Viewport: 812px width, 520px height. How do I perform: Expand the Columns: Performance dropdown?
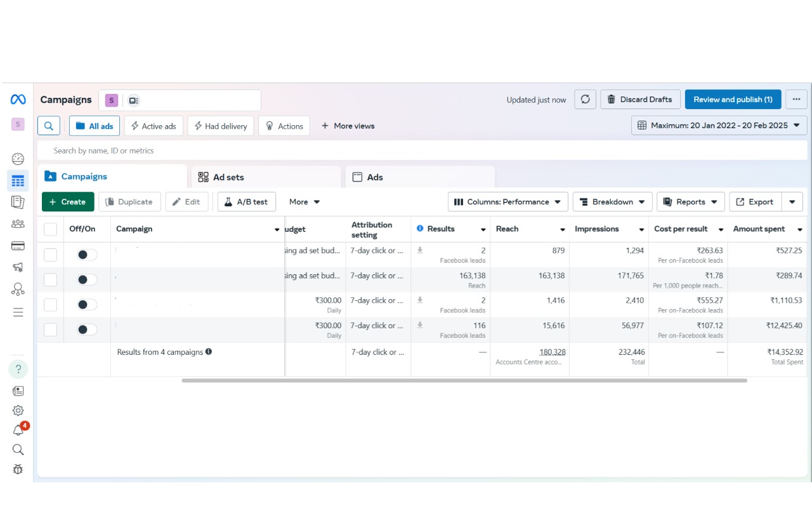coord(507,202)
